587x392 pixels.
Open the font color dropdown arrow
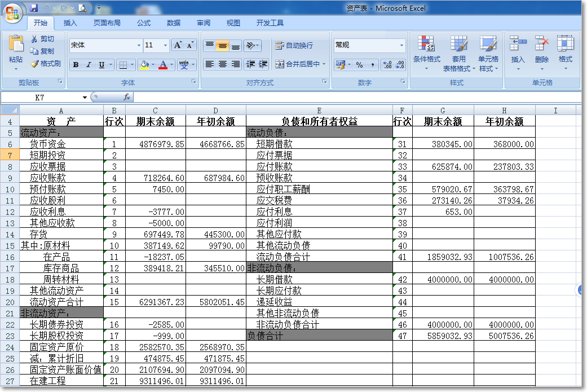171,65
